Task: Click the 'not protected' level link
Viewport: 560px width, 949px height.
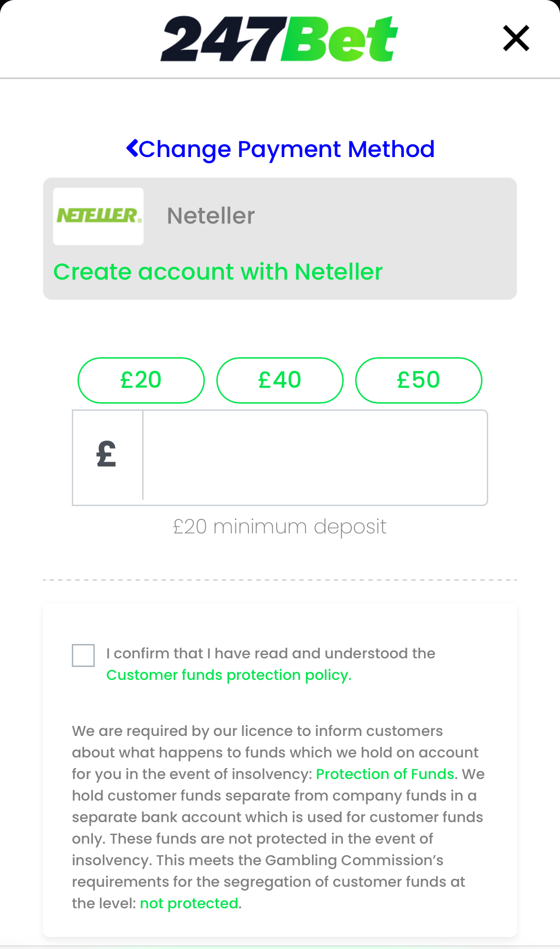Action: (189, 904)
